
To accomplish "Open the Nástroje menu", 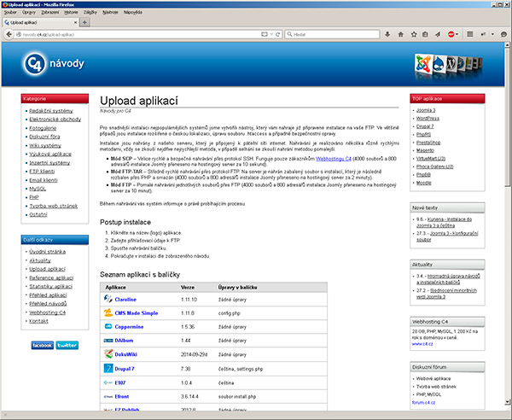I will pos(110,13).
